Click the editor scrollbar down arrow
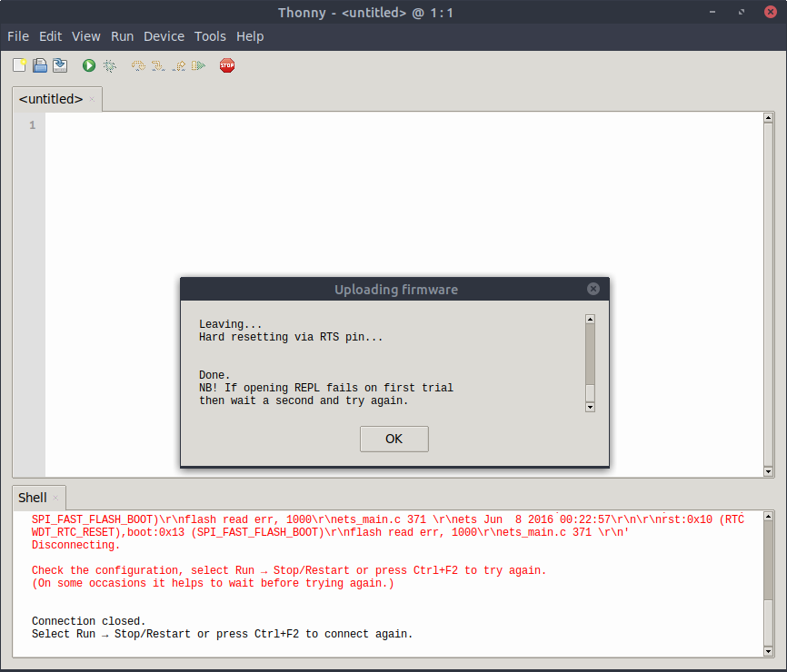787x672 pixels. (768, 471)
